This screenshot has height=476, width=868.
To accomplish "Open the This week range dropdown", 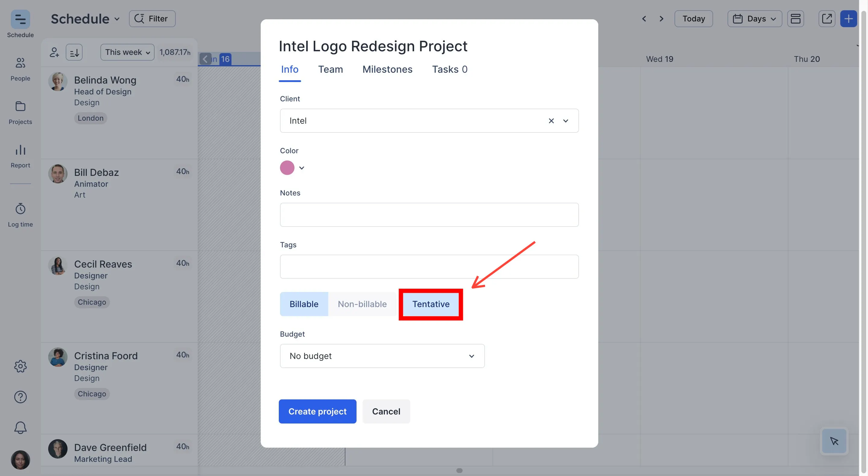I will [127, 52].
